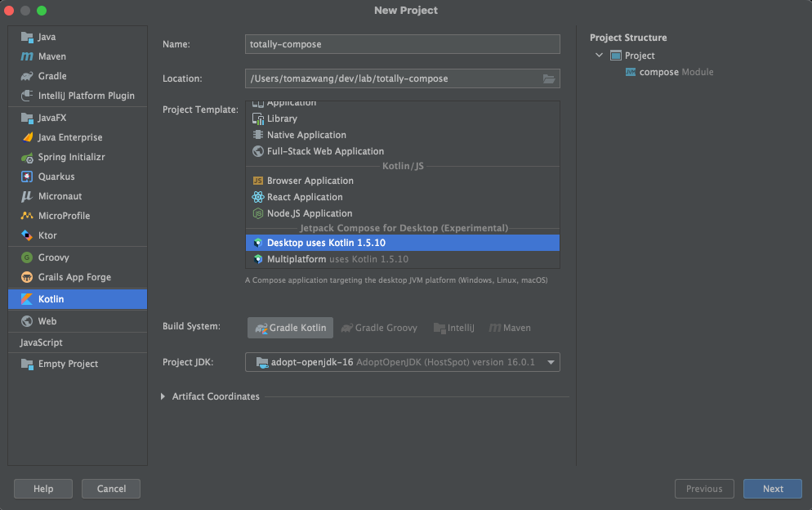The height and width of the screenshot is (510, 812).
Task: Select Gradle Kotlin build system
Action: click(x=291, y=328)
